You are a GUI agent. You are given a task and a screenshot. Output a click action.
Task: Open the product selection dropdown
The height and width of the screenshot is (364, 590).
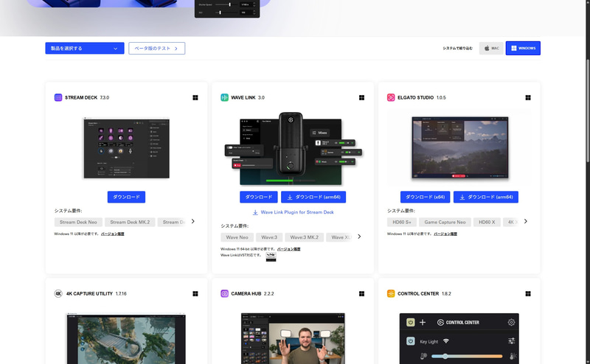tap(85, 48)
